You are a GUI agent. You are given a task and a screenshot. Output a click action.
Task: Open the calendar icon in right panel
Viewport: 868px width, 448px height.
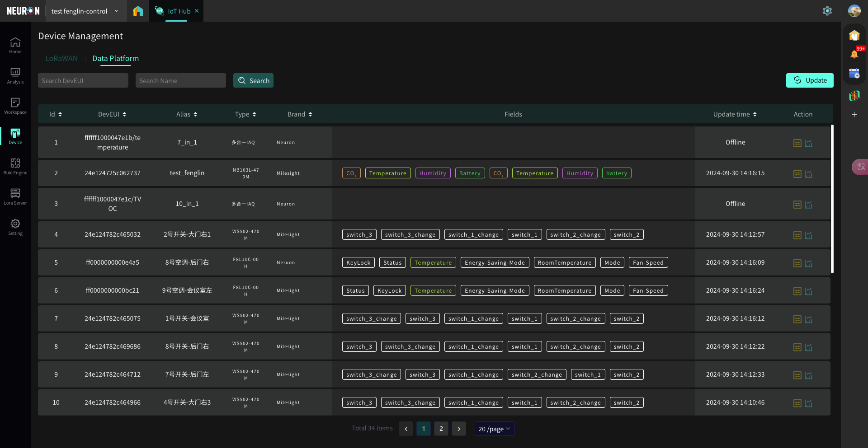pyautogui.click(x=854, y=74)
